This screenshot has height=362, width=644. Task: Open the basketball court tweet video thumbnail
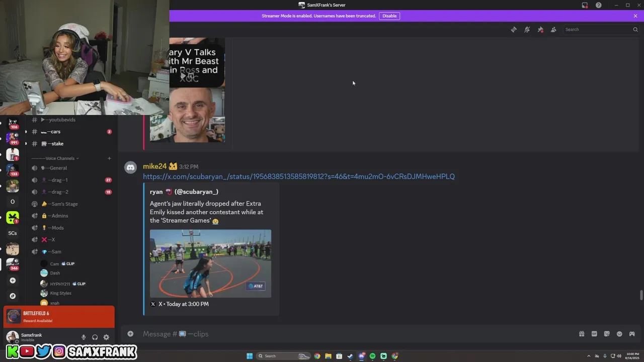tap(210, 263)
